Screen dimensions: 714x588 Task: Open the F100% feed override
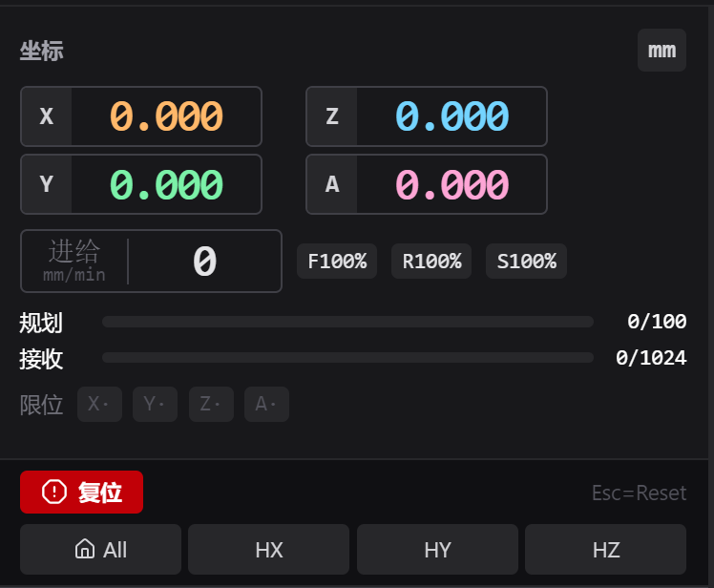point(337,261)
